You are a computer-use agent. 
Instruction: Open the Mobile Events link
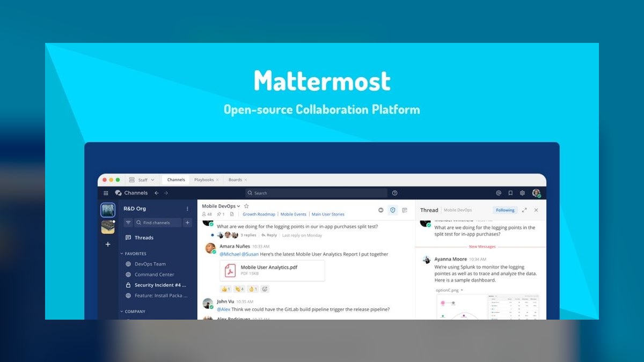294,214
